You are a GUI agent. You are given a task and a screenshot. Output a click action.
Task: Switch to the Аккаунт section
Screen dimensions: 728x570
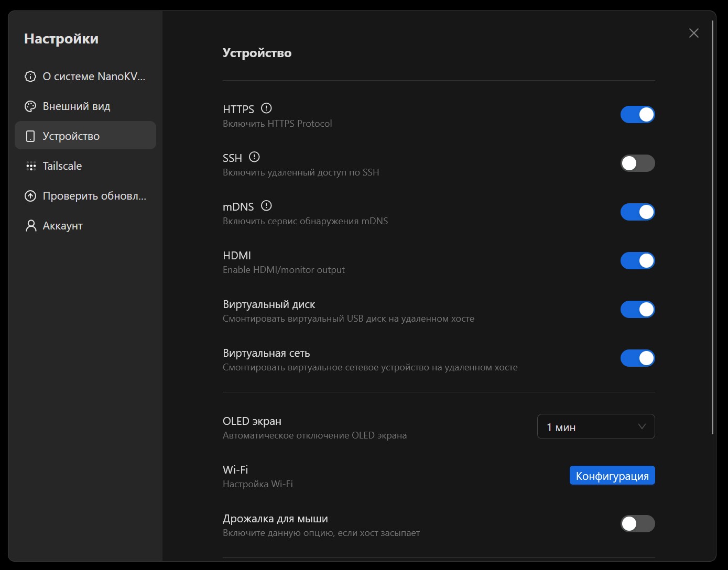(62, 226)
